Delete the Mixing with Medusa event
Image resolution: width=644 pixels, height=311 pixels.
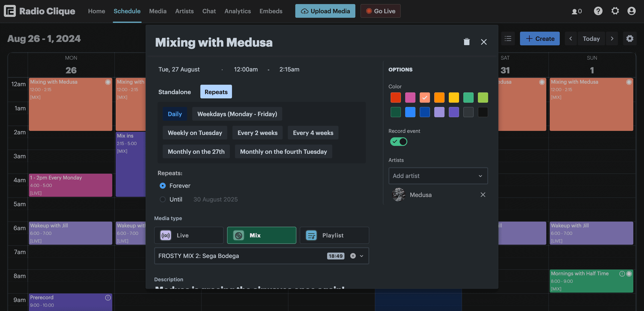tap(467, 42)
